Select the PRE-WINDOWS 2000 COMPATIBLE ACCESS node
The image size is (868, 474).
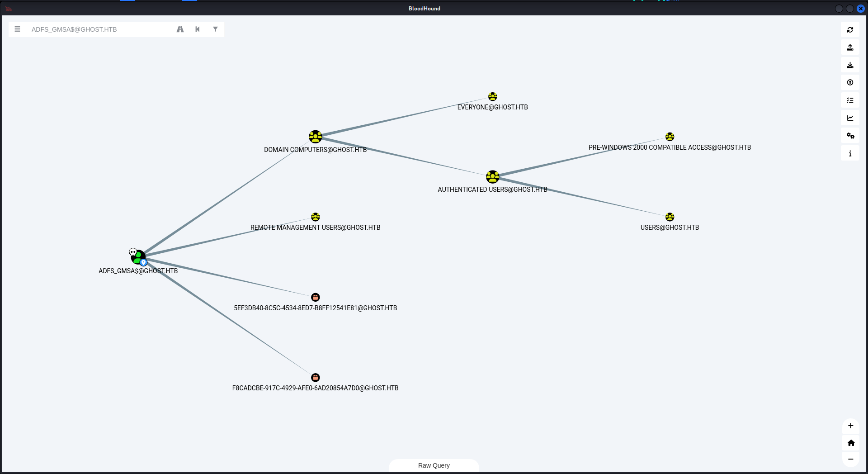[670, 137]
